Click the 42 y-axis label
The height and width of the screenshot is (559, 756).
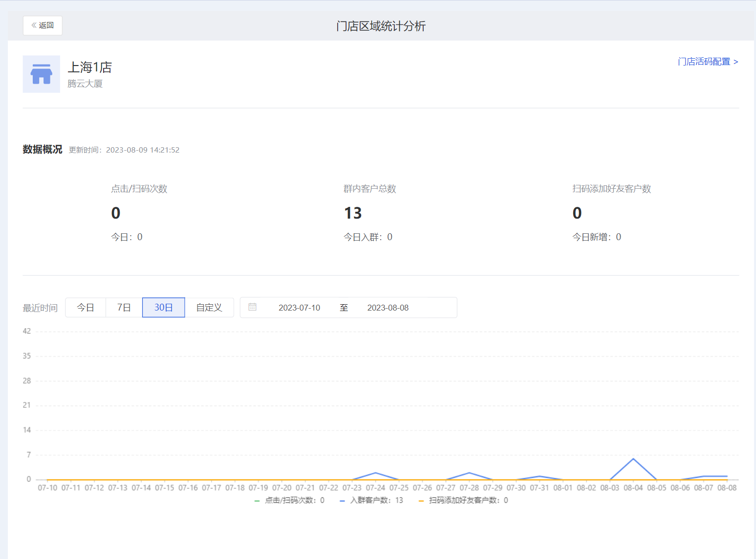coord(27,331)
